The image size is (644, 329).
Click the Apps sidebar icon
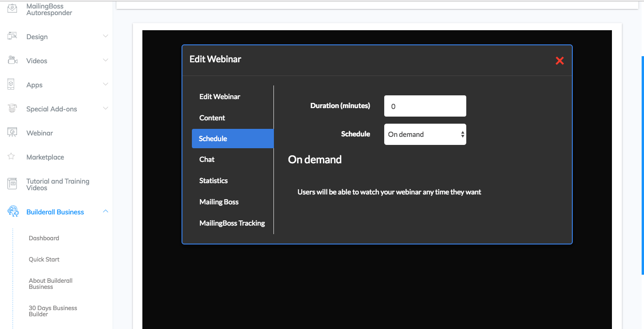click(11, 84)
